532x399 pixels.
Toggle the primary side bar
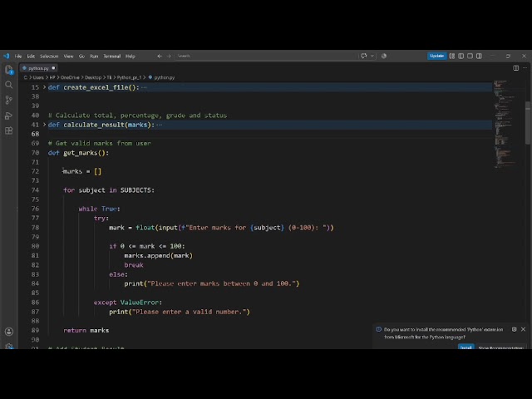[461, 56]
